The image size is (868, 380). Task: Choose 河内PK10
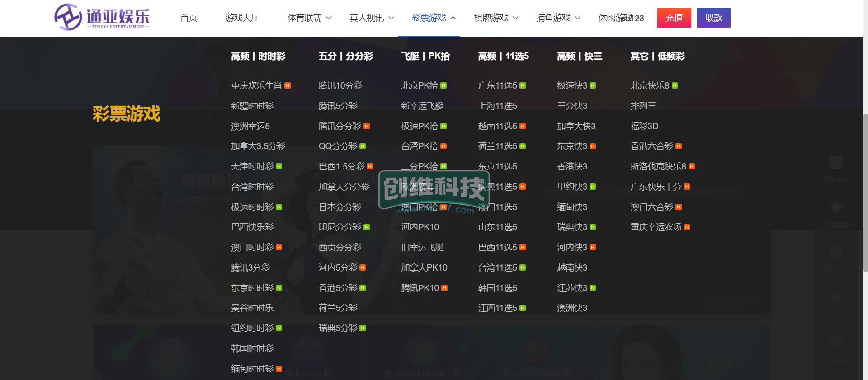(420, 227)
